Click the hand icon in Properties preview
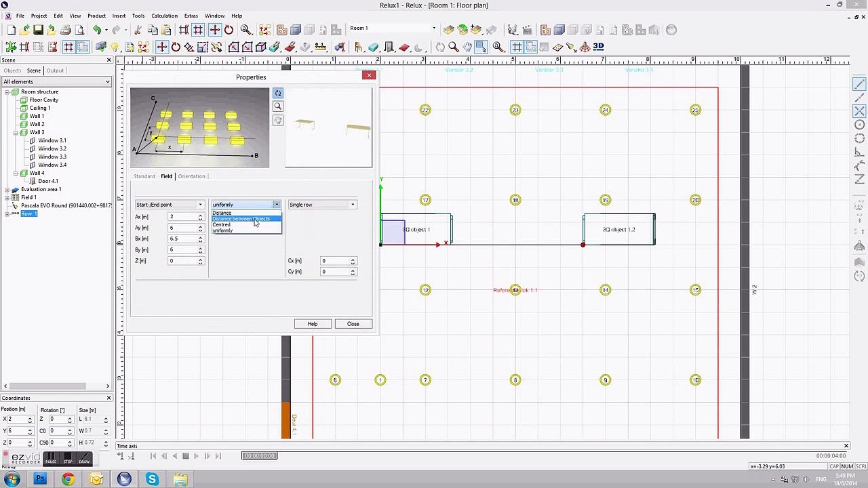 click(x=277, y=120)
